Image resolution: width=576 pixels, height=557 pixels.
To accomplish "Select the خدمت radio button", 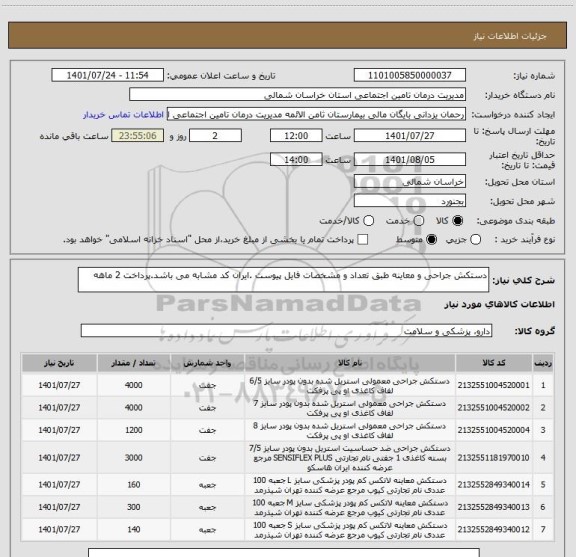I will (x=419, y=220).
